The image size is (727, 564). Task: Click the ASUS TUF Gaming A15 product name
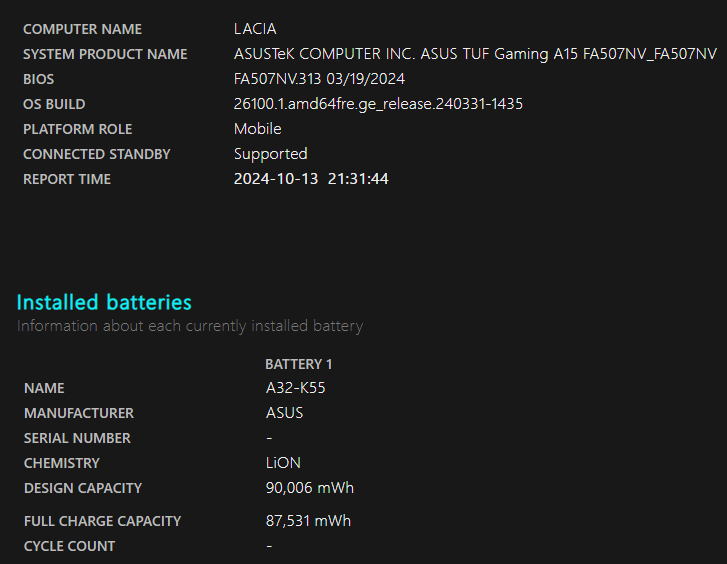tap(475, 54)
